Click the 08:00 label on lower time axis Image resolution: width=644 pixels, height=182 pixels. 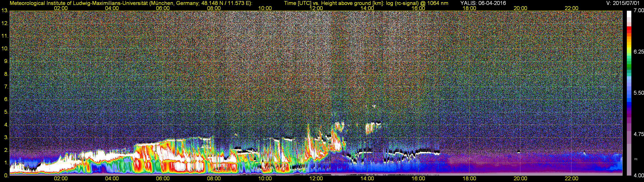click(214, 179)
